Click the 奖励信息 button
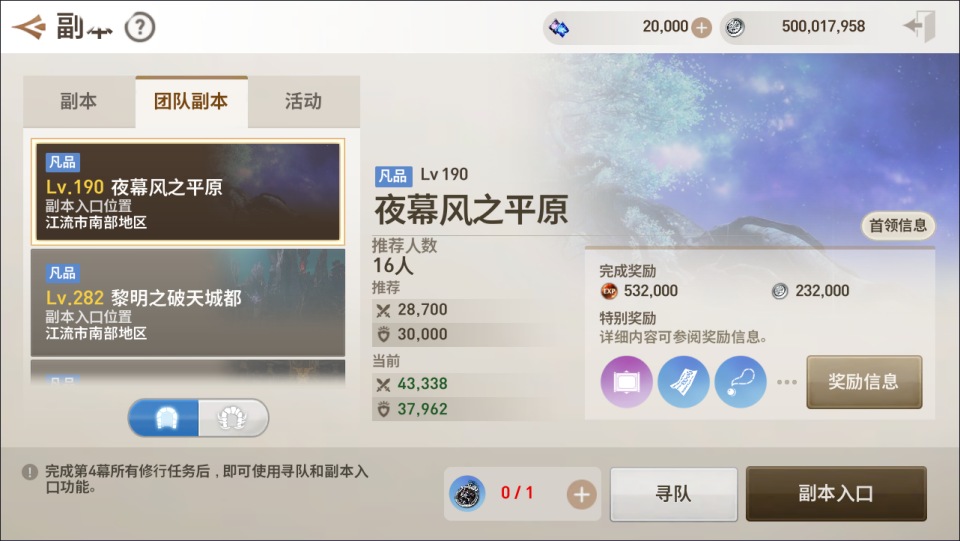 (x=864, y=382)
